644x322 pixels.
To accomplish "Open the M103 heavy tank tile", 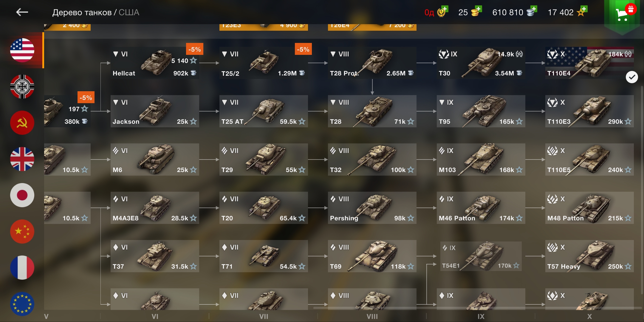I will coord(481,160).
